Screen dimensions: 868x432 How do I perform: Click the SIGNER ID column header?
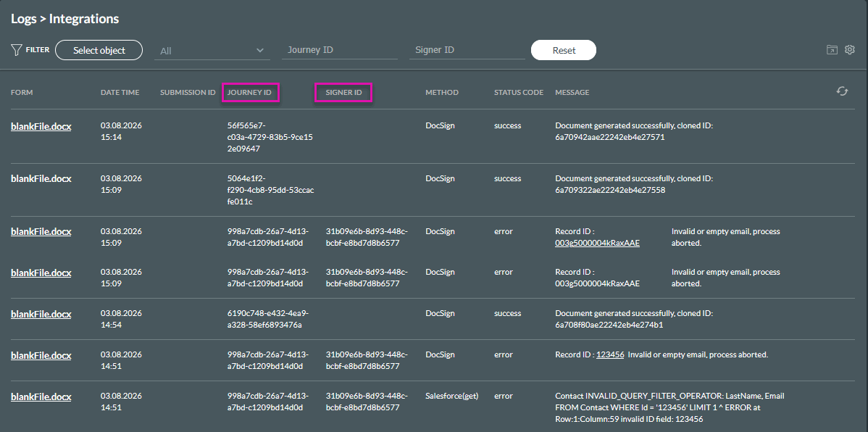pos(343,93)
